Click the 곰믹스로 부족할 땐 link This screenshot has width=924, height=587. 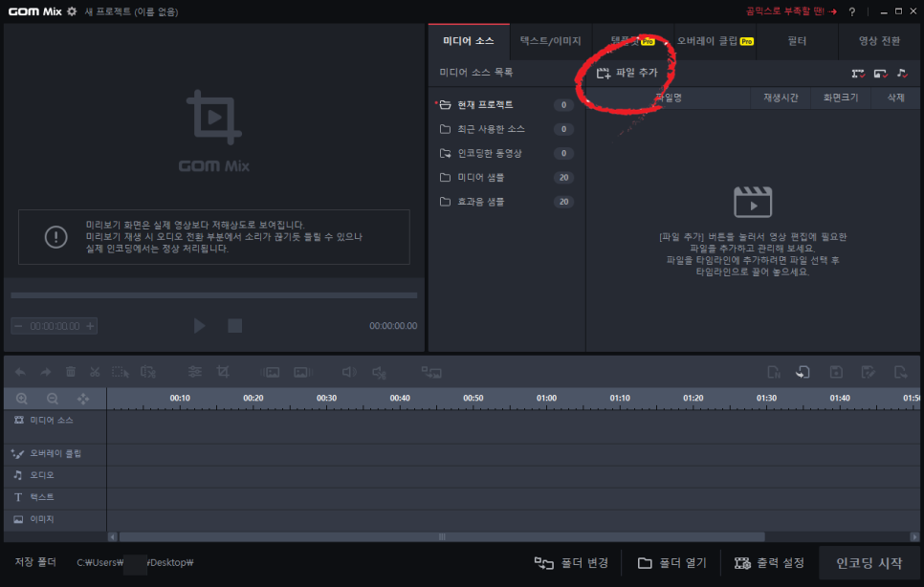[x=791, y=11]
